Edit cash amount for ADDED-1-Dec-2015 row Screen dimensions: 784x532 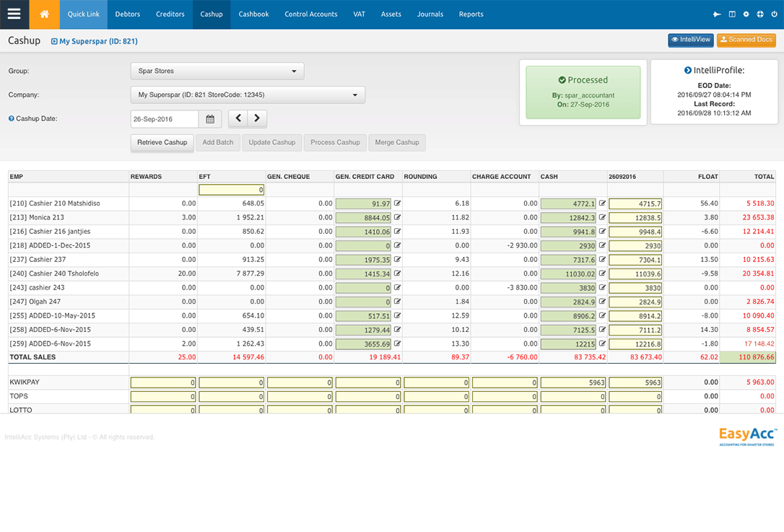[603, 245]
